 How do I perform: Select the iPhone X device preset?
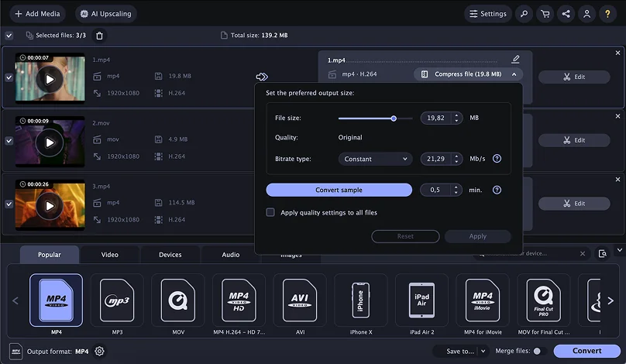coord(359,304)
